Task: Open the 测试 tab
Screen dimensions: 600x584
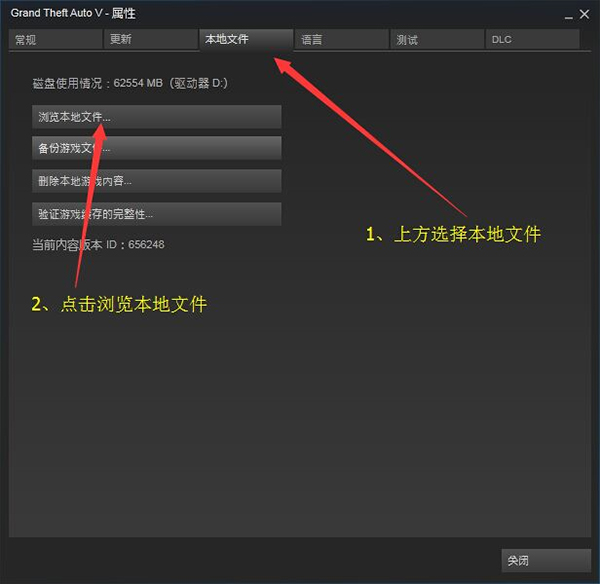Action: [437, 39]
